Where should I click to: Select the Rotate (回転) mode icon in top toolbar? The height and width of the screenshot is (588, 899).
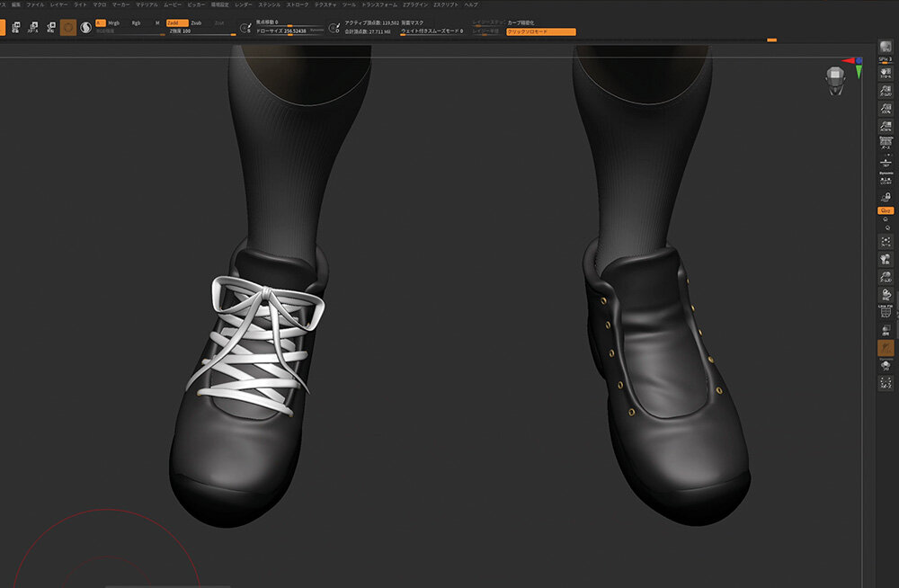coord(51,27)
